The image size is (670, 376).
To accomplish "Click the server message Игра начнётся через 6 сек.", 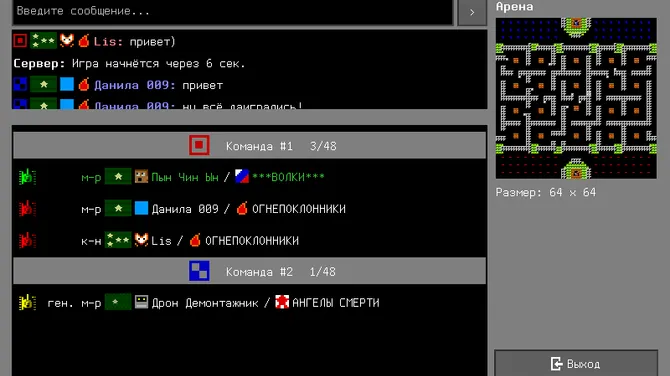I will tap(129, 64).
